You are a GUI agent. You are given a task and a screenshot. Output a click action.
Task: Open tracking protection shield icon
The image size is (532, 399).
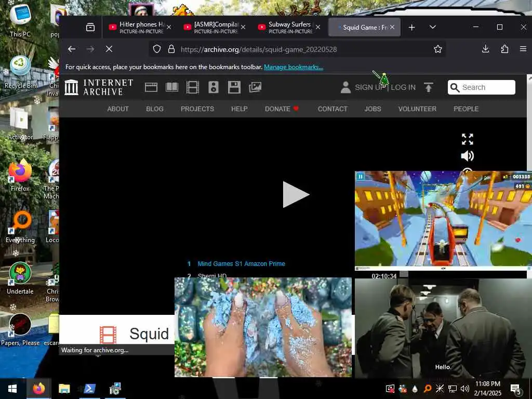pyautogui.click(x=157, y=49)
